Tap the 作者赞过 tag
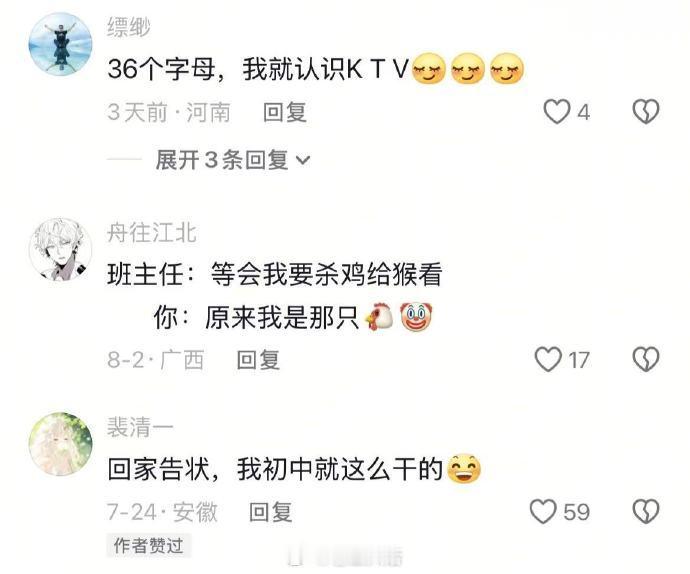Screen dimensions: 690x574 click(x=148, y=546)
